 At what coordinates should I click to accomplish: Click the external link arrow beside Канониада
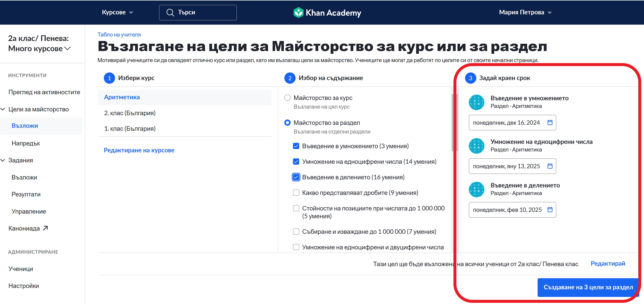pos(45,228)
